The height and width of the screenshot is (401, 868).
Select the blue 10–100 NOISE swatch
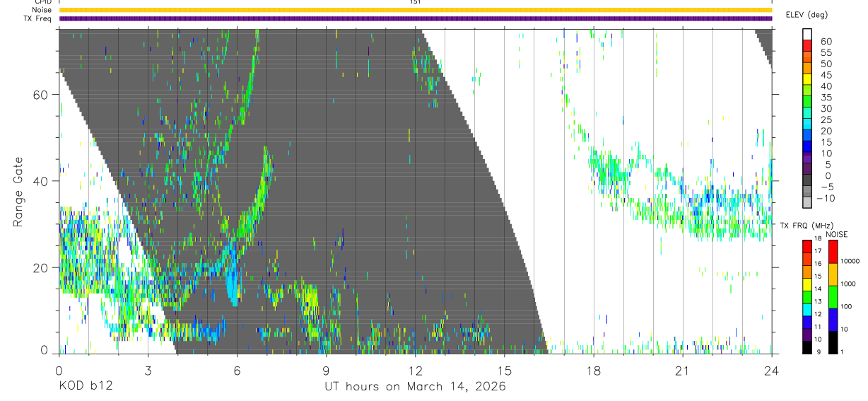(833, 319)
